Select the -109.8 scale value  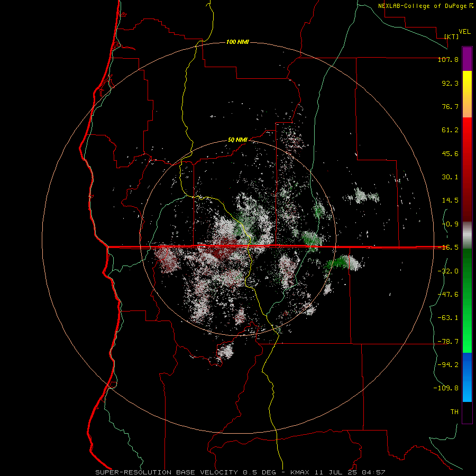(446, 388)
